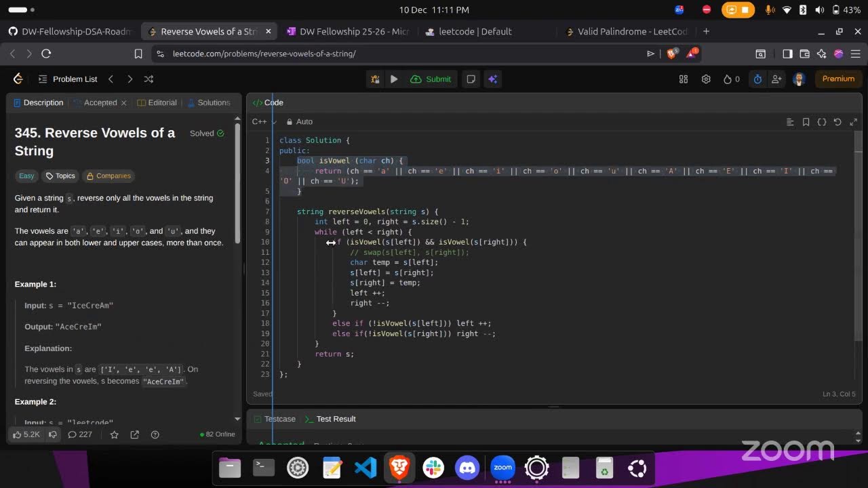Viewport: 868px width, 488px height.
Task: Open the Brave wallet icon
Action: (x=805, y=54)
